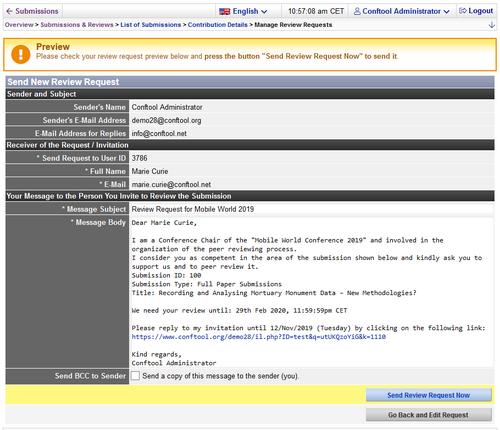
Task: Click the down-arrow jump-to-bottom icon
Action: [491, 25]
